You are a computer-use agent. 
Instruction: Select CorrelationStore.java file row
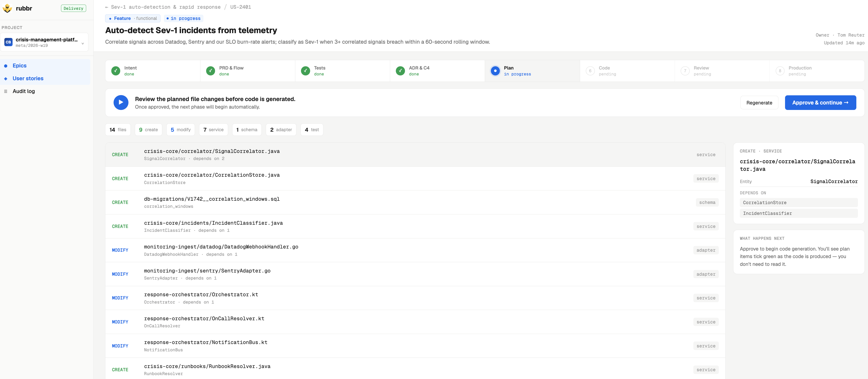(415, 179)
